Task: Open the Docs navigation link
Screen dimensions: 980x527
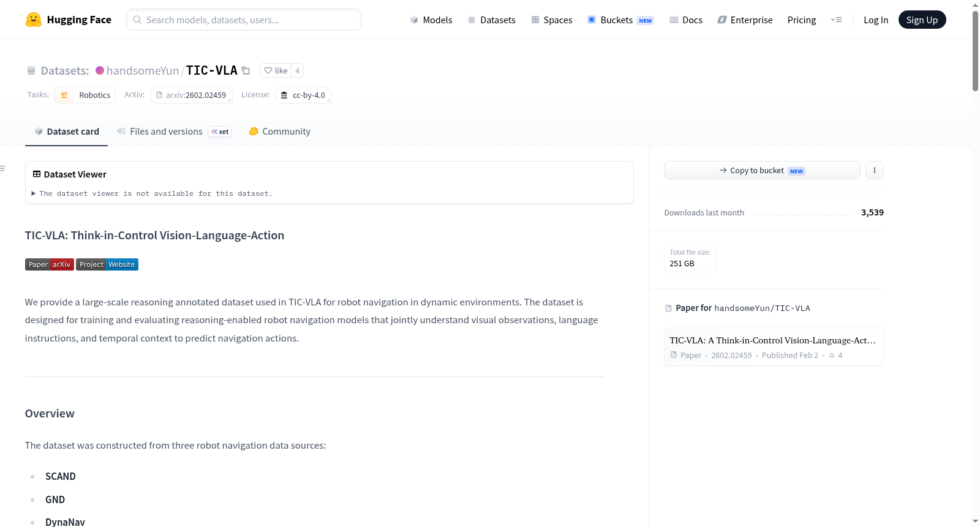Action: [x=686, y=20]
